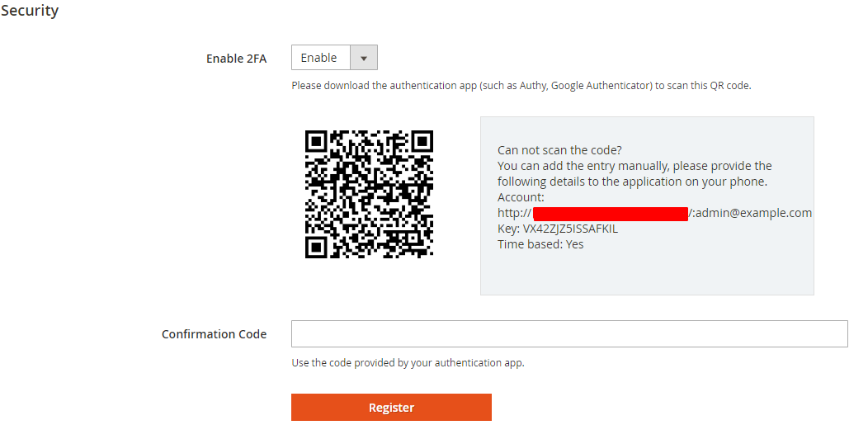Click the QR code's top-right finder square
This screenshot has width=868, height=425.
422,141
